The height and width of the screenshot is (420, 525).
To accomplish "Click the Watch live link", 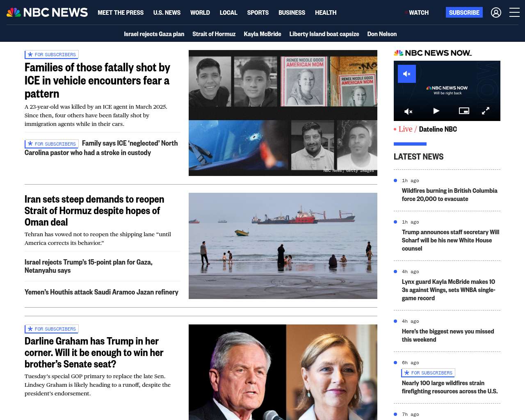I will click(417, 13).
